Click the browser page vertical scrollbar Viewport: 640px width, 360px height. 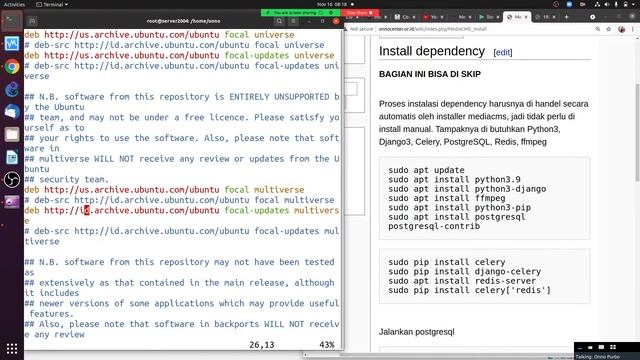tap(637, 133)
